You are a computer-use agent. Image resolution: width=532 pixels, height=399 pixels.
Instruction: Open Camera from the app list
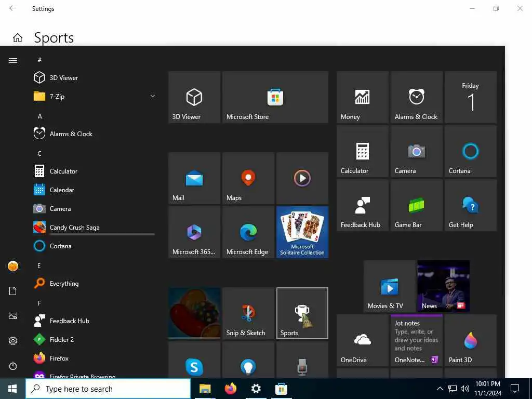pos(94,209)
